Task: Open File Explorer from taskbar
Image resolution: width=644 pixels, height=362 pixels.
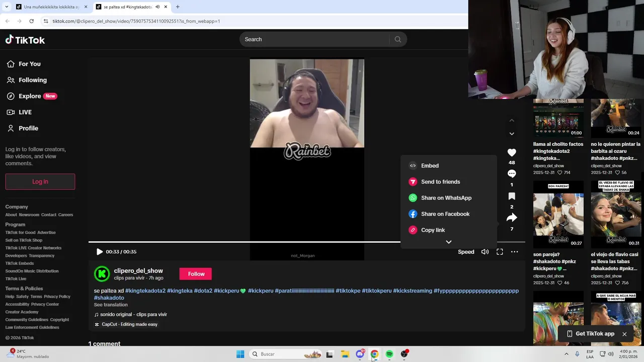Action: pos(345,354)
